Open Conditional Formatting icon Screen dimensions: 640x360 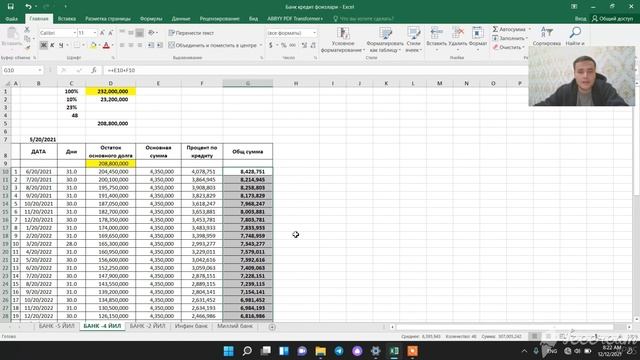(343, 33)
